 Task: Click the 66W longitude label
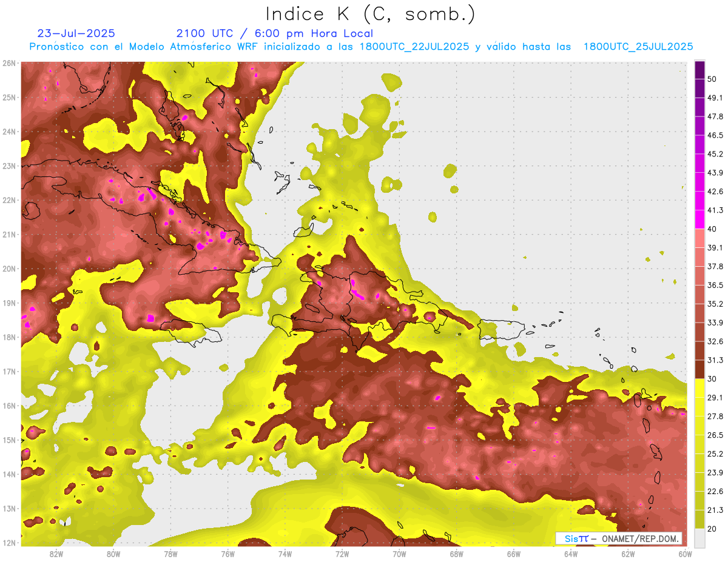(514, 554)
